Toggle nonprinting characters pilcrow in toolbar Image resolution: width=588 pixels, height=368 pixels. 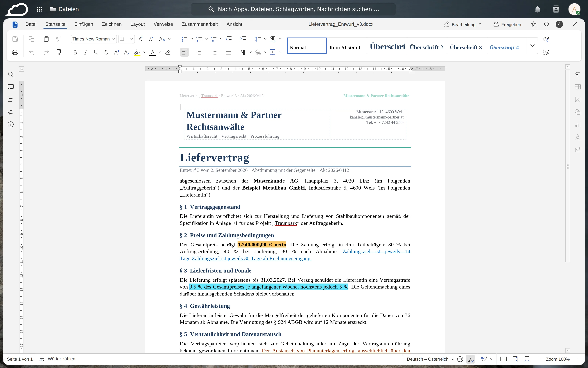click(x=243, y=52)
